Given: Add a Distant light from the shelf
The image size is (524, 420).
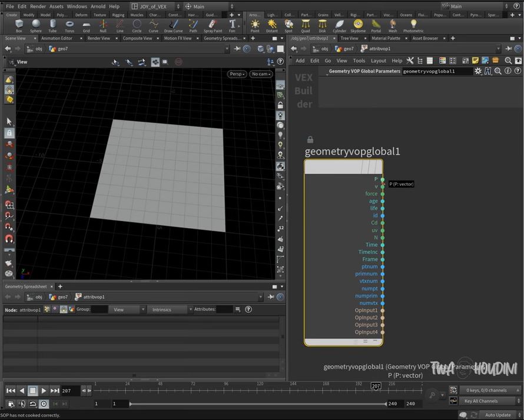Looking at the screenshot, I should (x=271, y=26).
